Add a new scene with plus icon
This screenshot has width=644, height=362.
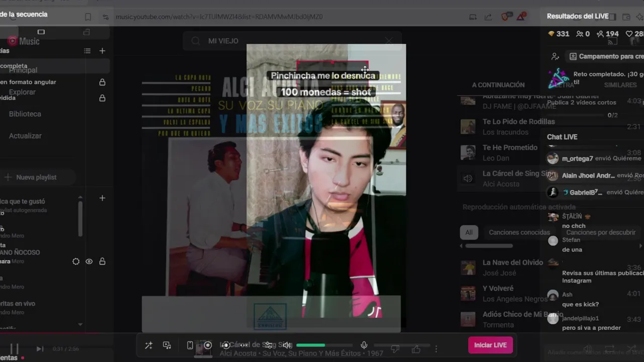pos(102,51)
